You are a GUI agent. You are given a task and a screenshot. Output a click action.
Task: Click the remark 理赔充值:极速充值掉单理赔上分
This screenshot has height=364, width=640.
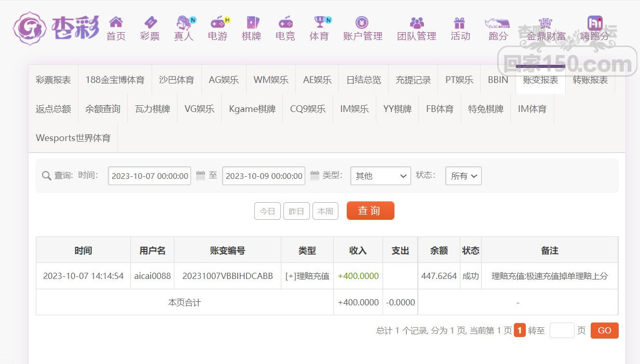click(x=550, y=276)
